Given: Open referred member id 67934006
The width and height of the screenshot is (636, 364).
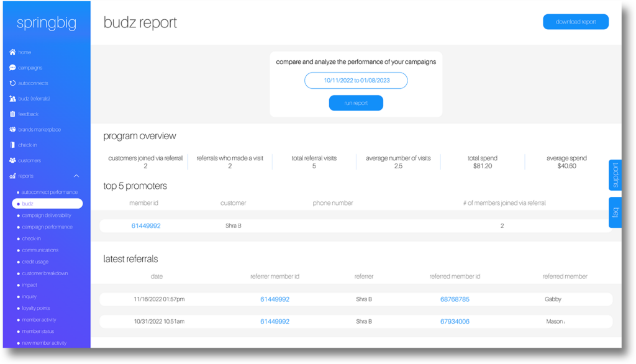Looking at the screenshot, I should 455,321.
